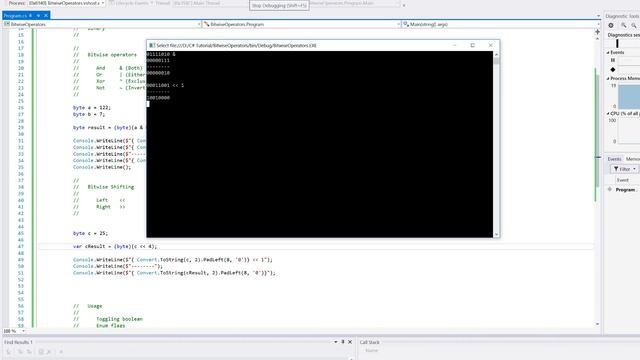This screenshot has width=640, height=360.
Task: Open Diagnostic Tools settings gear
Action: click(611, 25)
